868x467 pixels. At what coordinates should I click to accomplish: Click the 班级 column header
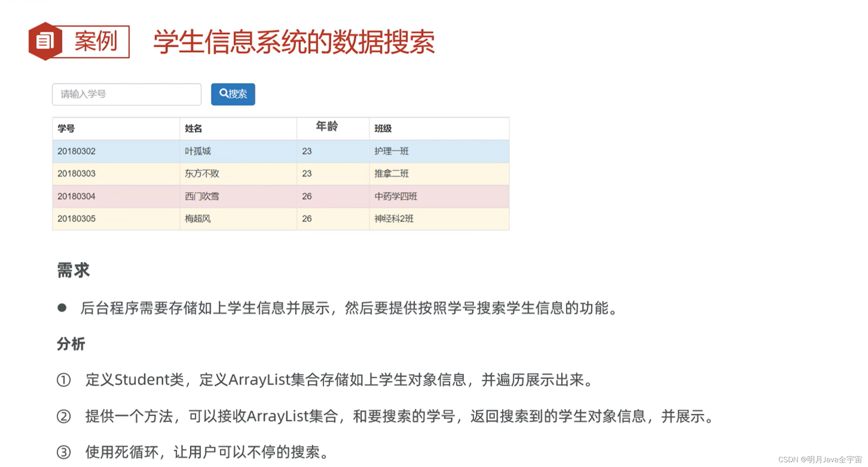pos(383,128)
